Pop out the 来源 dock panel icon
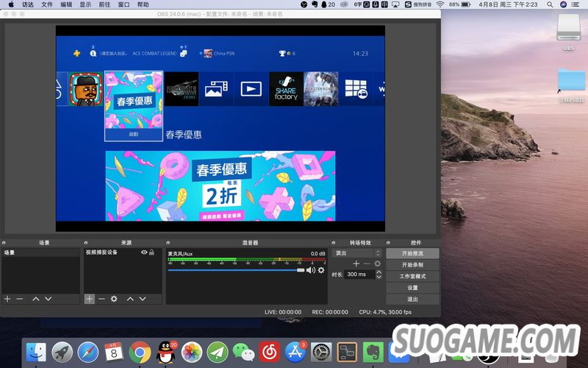 [86, 243]
